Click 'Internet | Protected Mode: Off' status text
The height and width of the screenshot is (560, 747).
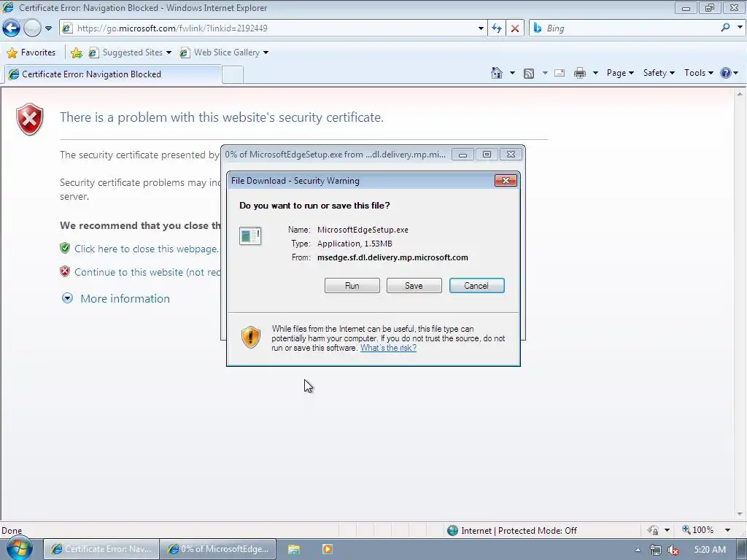(519, 531)
